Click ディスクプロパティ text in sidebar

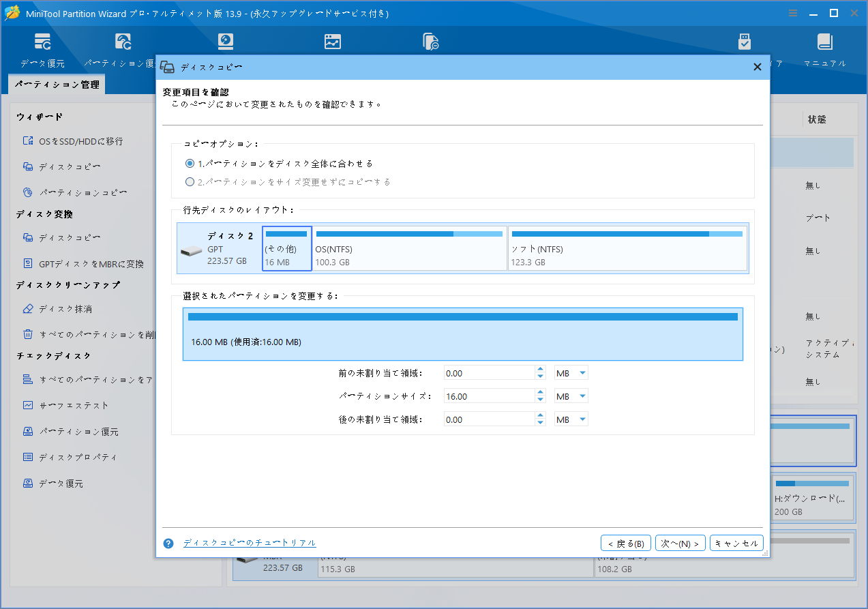pyautogui.click(x=78, y=457)
